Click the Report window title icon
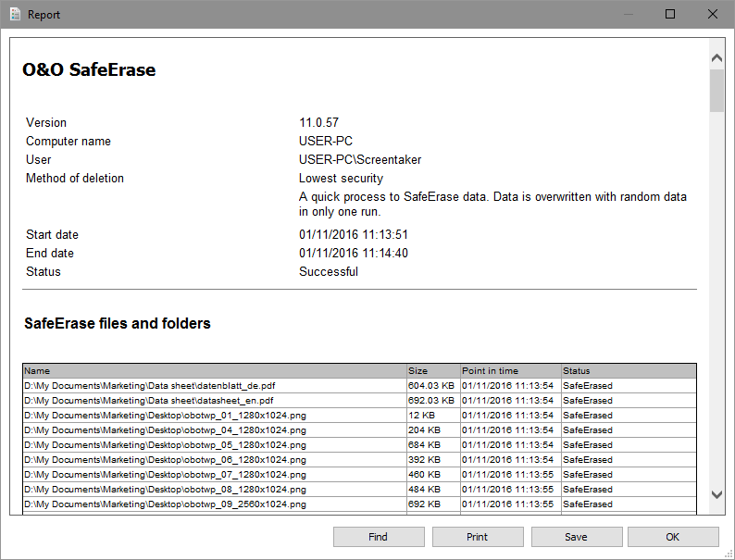The image size is (735, 560). point(16,14)
